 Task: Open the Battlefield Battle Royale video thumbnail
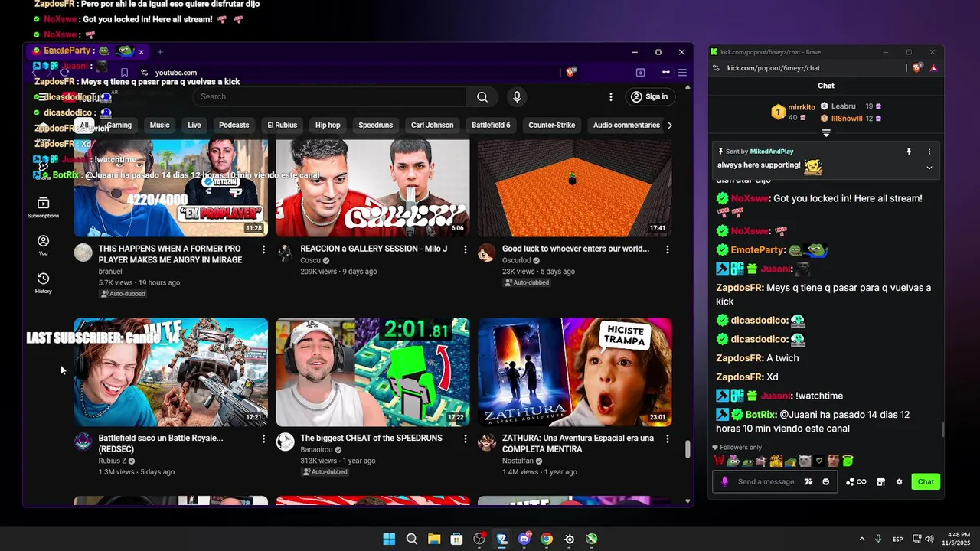pos(171,372)
